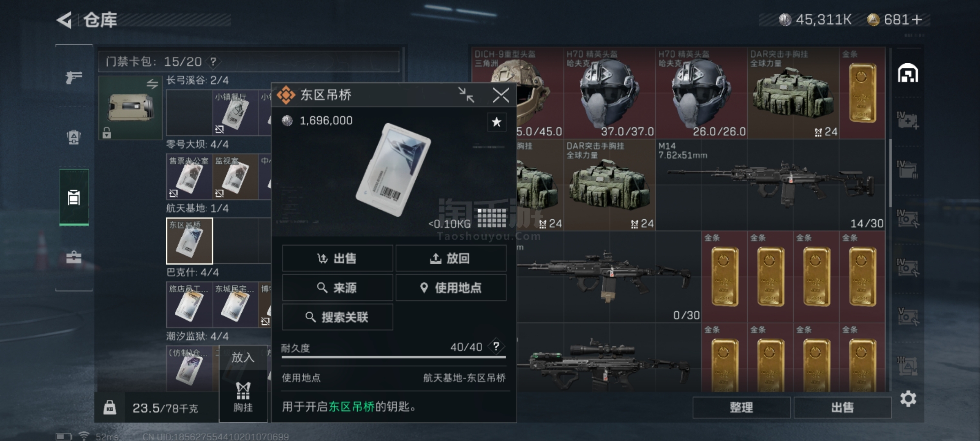Open stash settings gear icon
The image size is (980, 441).
[x=908, y=399]
